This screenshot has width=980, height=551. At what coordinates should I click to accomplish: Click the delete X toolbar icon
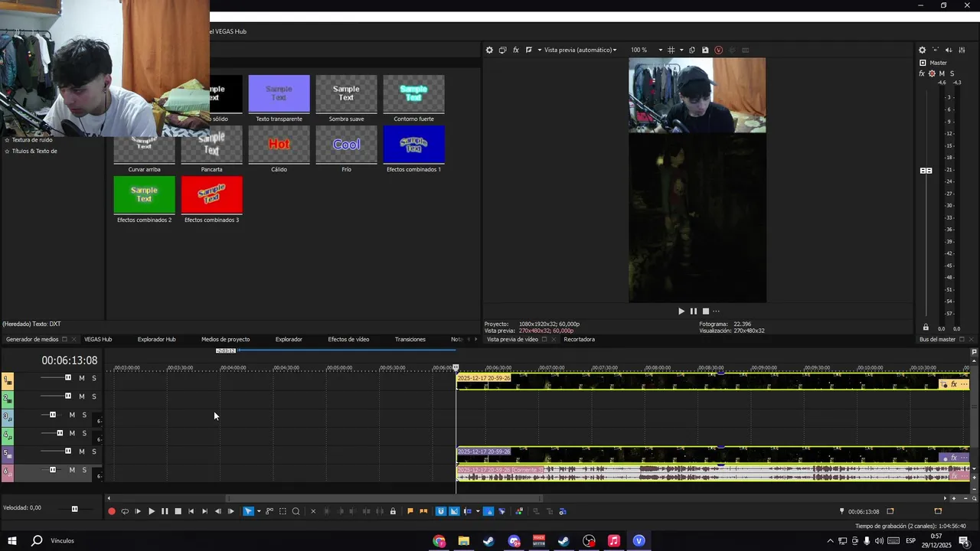pyautogui.click(x=313, y=511)
